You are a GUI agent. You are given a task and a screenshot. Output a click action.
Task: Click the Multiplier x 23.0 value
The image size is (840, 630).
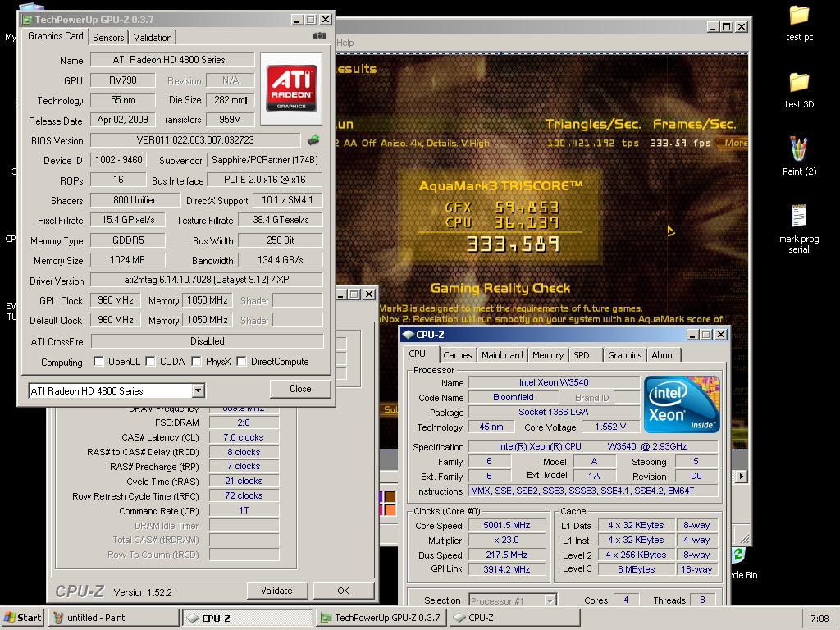[x=507, y=540]
